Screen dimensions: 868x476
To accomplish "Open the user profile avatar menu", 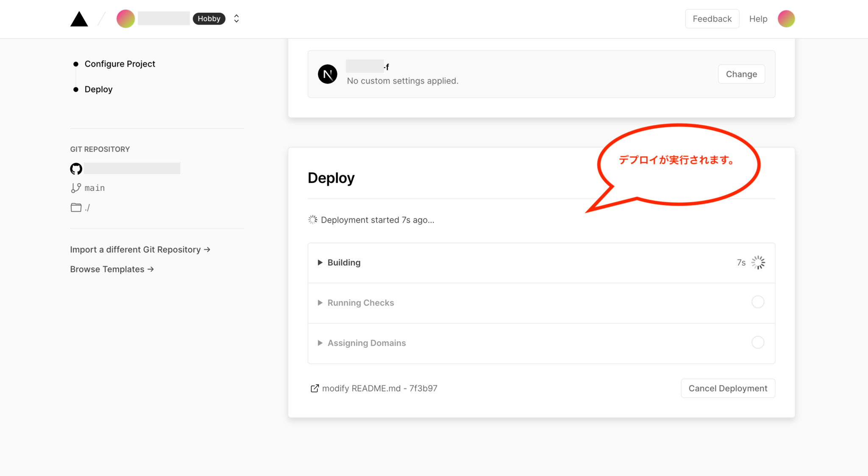I will tap(786, 19).
